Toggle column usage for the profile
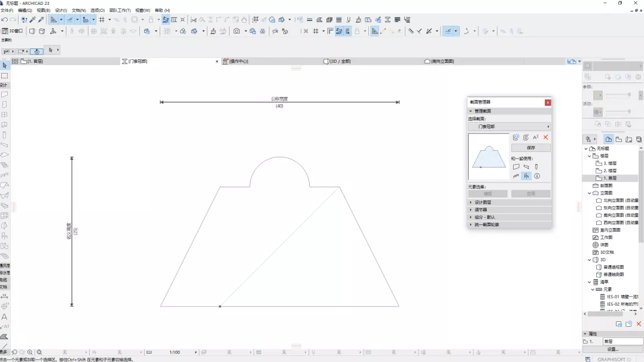 (536, 167)
